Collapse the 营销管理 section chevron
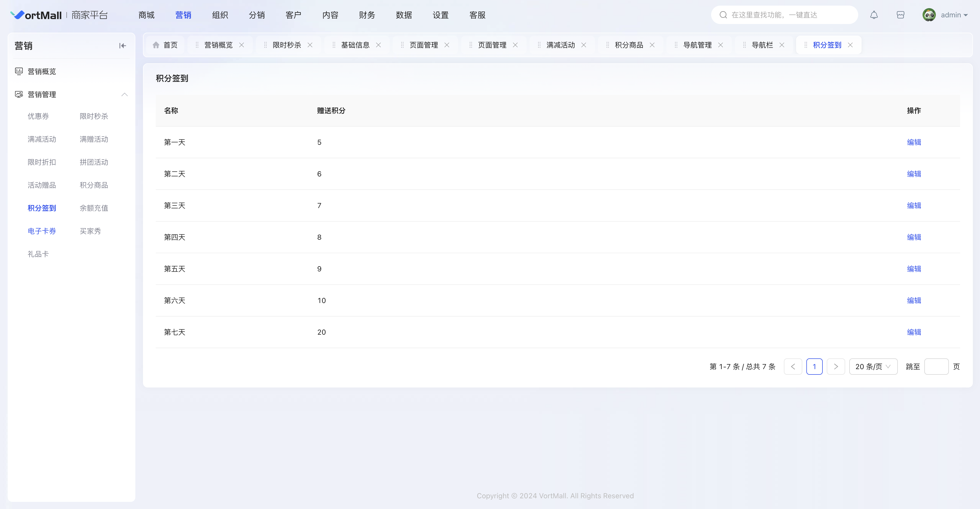This screenshot has height=509, width=980. click(x=124, y=94)
